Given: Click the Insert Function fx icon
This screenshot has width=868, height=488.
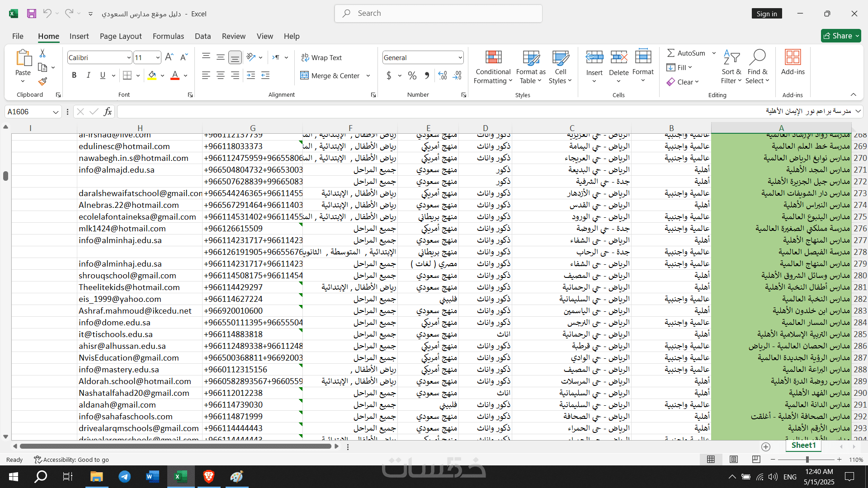Looking at the screenshot, I should click(108, 112).
